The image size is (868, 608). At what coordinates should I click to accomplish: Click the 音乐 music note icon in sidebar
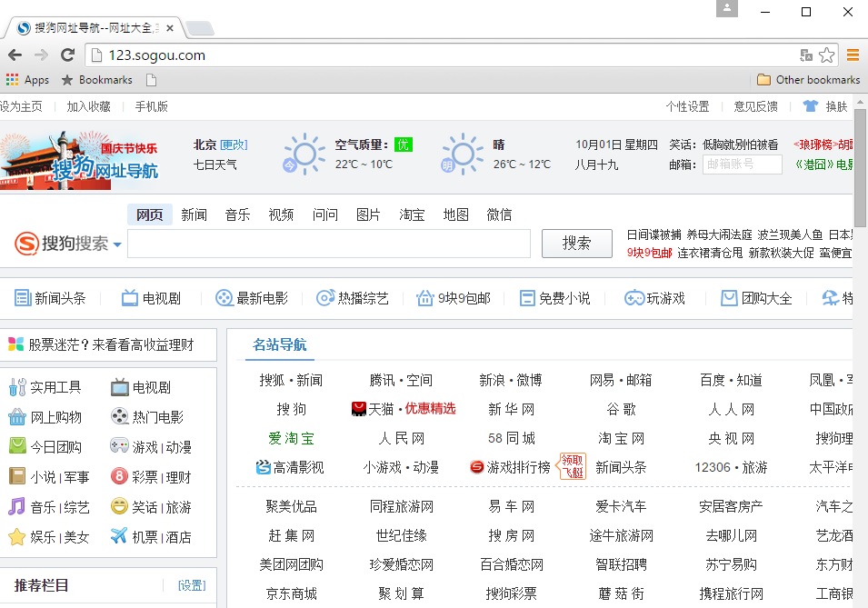point(17,506)
